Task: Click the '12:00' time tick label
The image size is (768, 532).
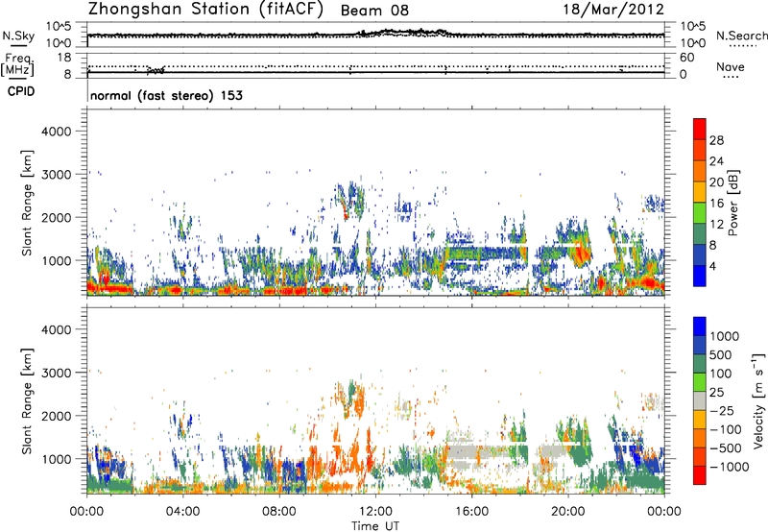Action: tap(375, 512)
